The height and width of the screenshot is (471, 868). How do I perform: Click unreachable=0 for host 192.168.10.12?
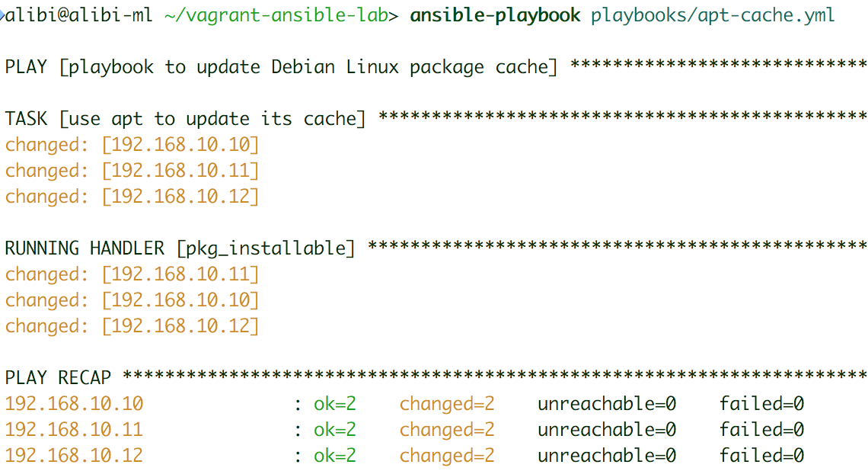607,456
